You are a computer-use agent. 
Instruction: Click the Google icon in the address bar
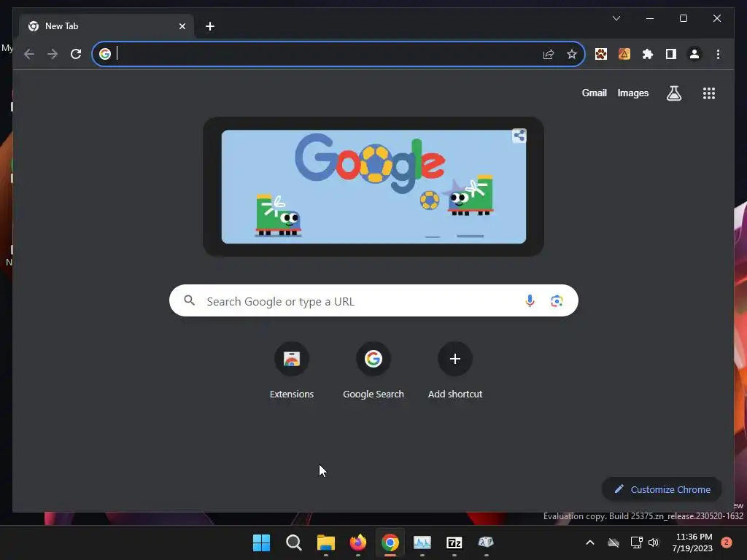point(105,54)
